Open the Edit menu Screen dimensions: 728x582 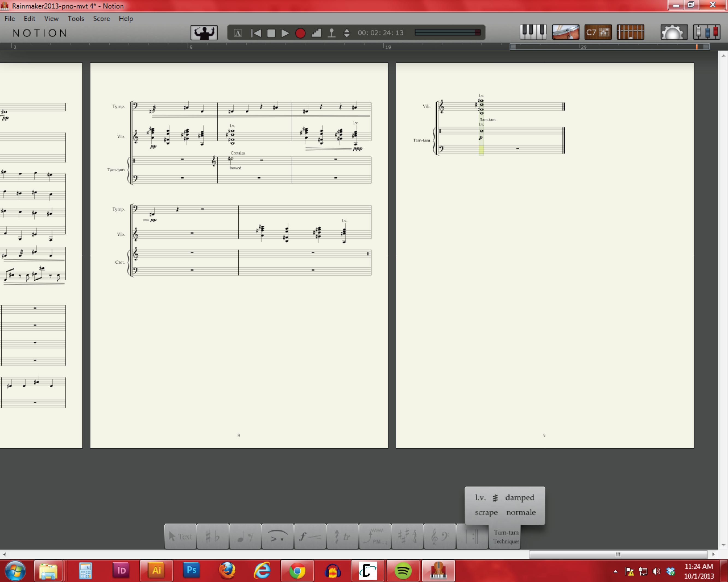[29, 19]
